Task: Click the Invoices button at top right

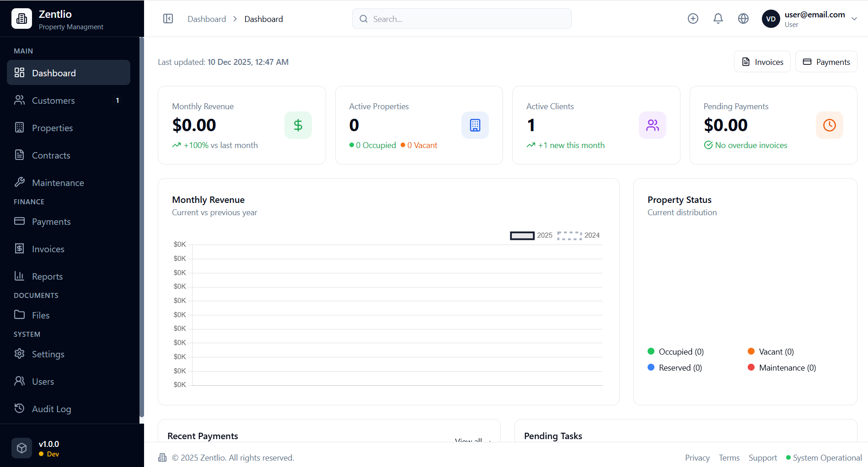Action: pyautogui.click(x=762, y=62)
